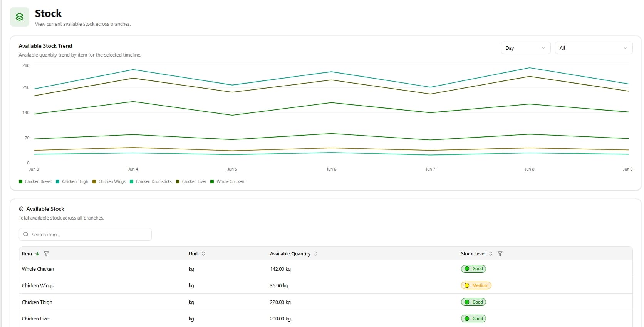Click the Good badge for Chicken Thigh

click(x=473, y=302)
